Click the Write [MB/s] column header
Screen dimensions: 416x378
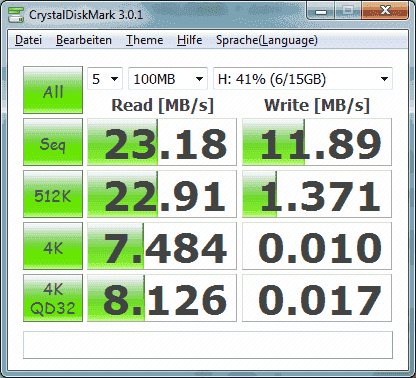pyautogui.click(x=317, y=105)
